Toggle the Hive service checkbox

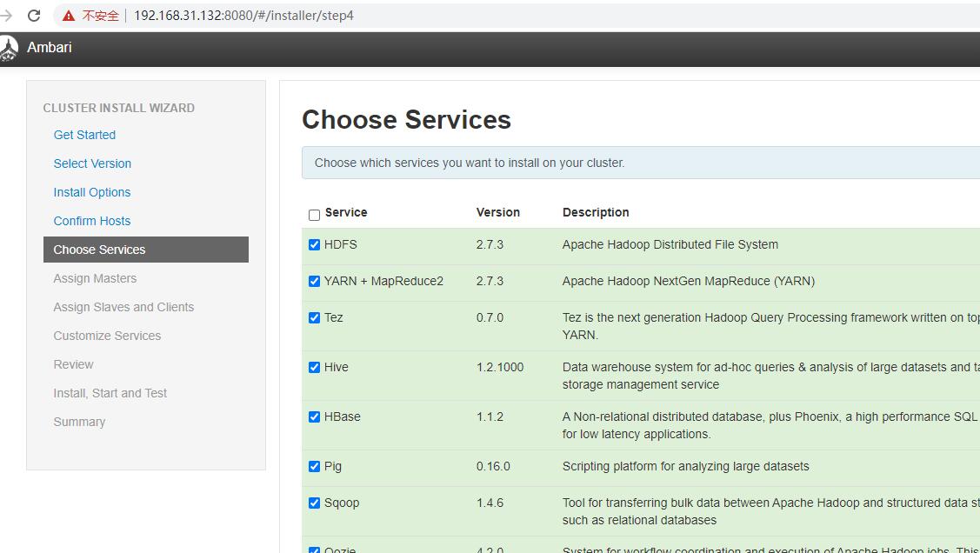point(315,368)
